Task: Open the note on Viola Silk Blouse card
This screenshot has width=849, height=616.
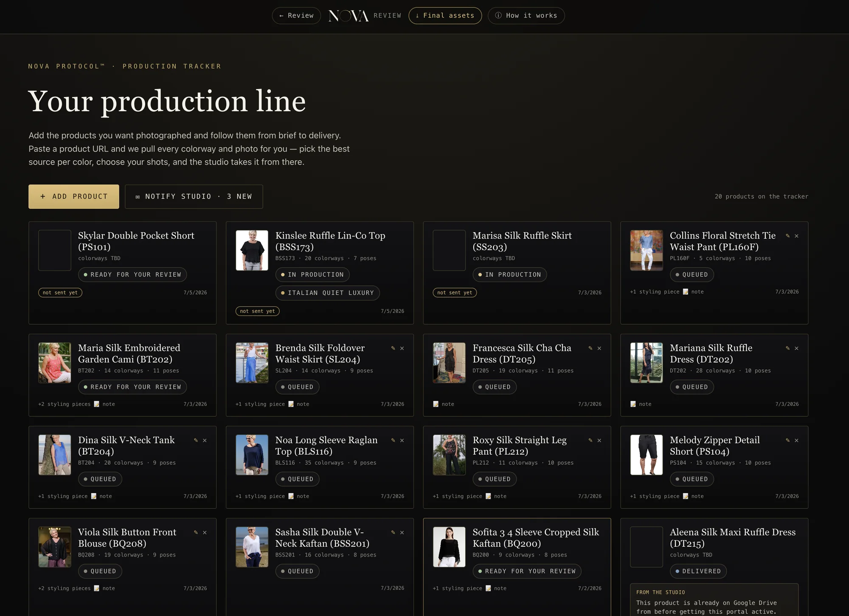Action: (104, 588)
